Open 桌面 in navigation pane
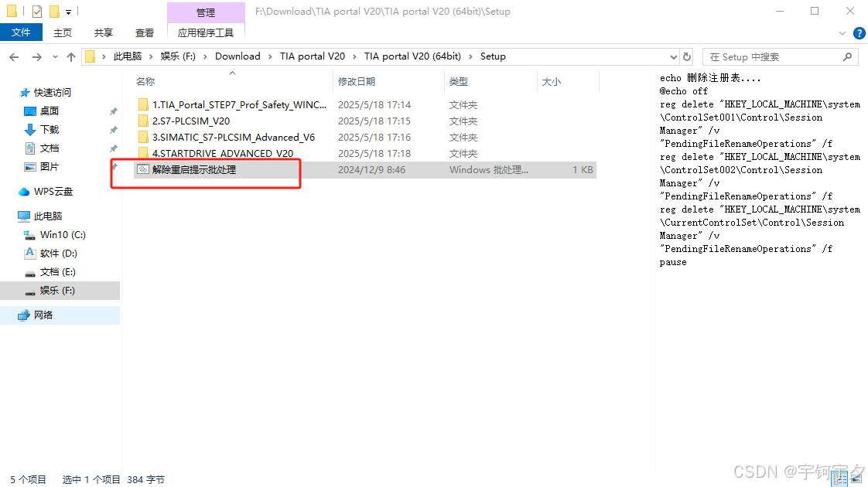Screen dimensions: 868x487 point(50,111)
